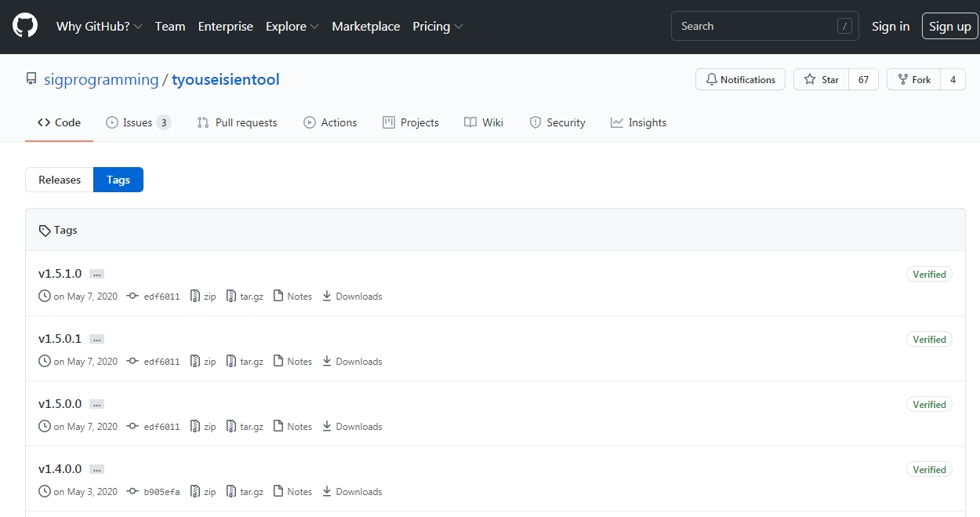The height and width of the screenshot is (517, 980).
Task: Open Notes for v1.5.0.0
Action: point(292,427)
